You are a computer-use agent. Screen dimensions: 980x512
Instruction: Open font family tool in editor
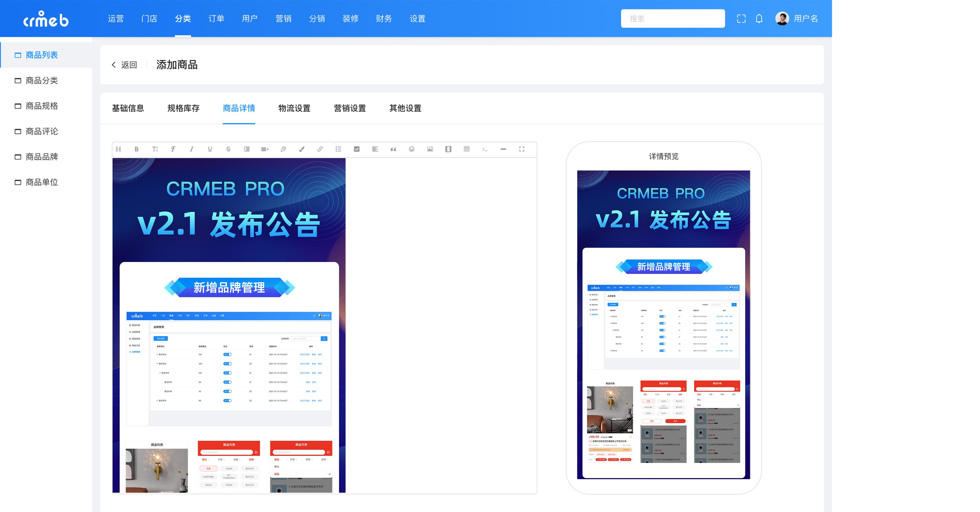(173, 149)
